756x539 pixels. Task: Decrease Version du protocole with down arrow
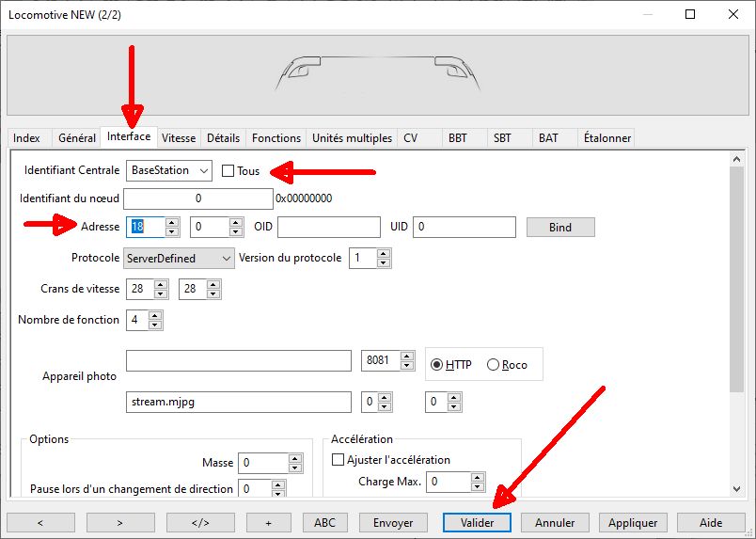coord(384,263)
